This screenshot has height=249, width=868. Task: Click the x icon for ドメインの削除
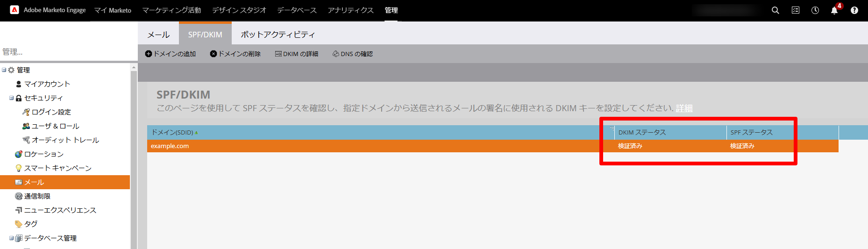coord(213,54)
